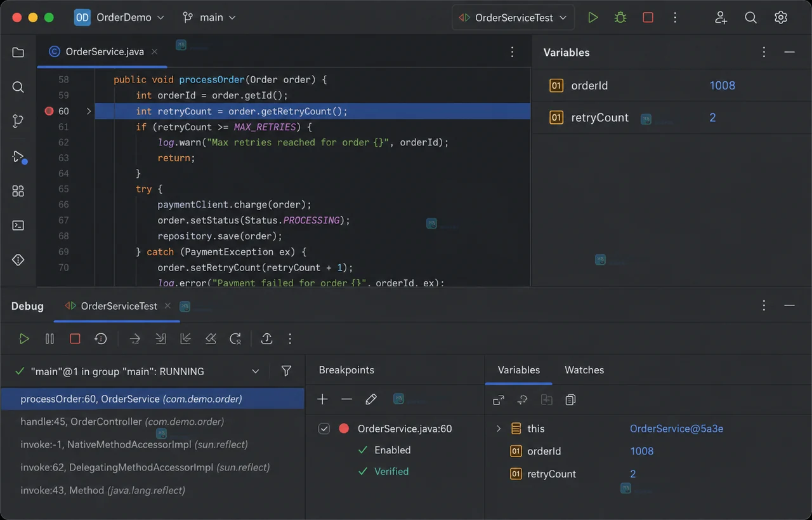Open the top toolbar more-actions menu
The image size is (812, 520).
coord(675,18)
